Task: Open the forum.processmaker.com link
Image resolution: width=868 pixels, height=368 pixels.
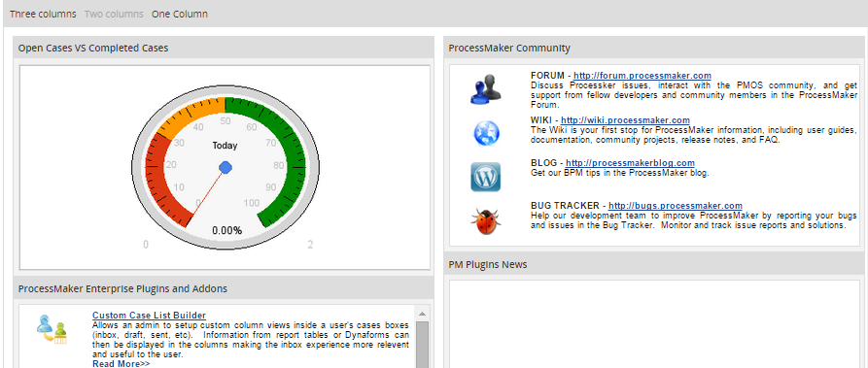Action: [642, 76]
